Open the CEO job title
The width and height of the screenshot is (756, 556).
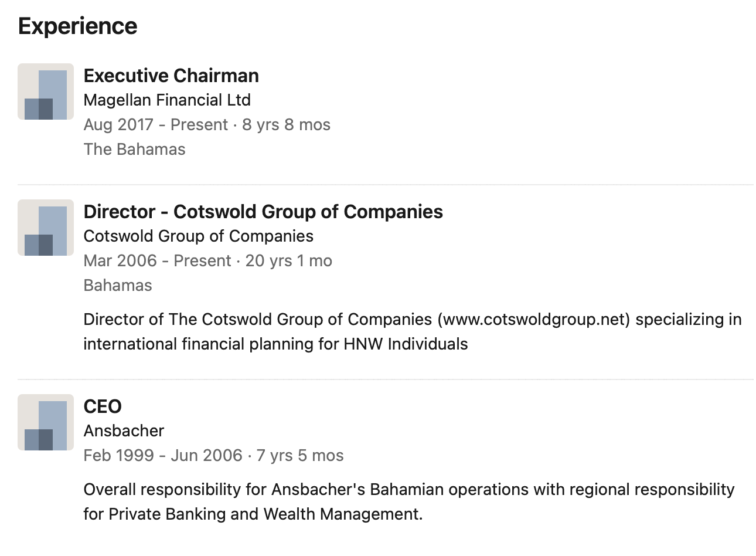pyautogui.click(x=103, y=406)
